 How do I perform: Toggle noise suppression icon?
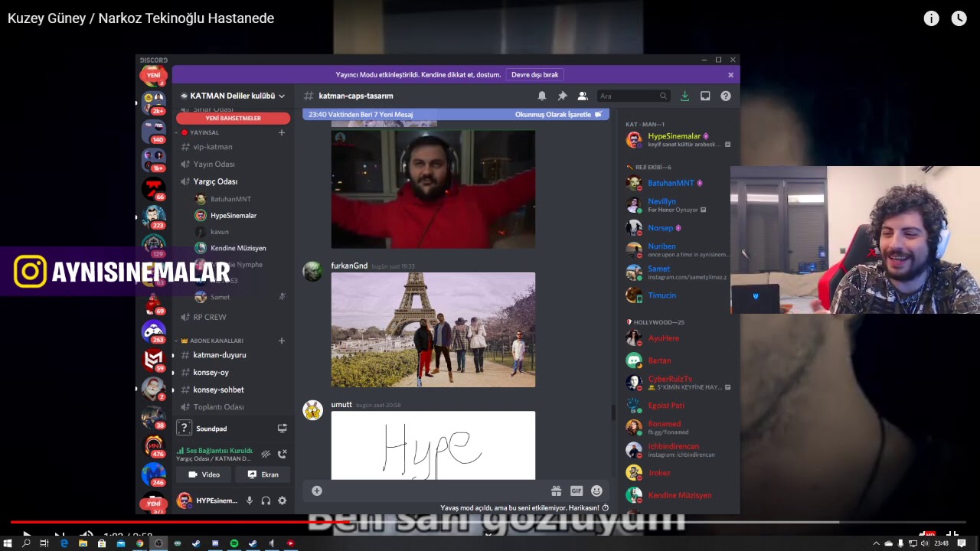(266, 454)
